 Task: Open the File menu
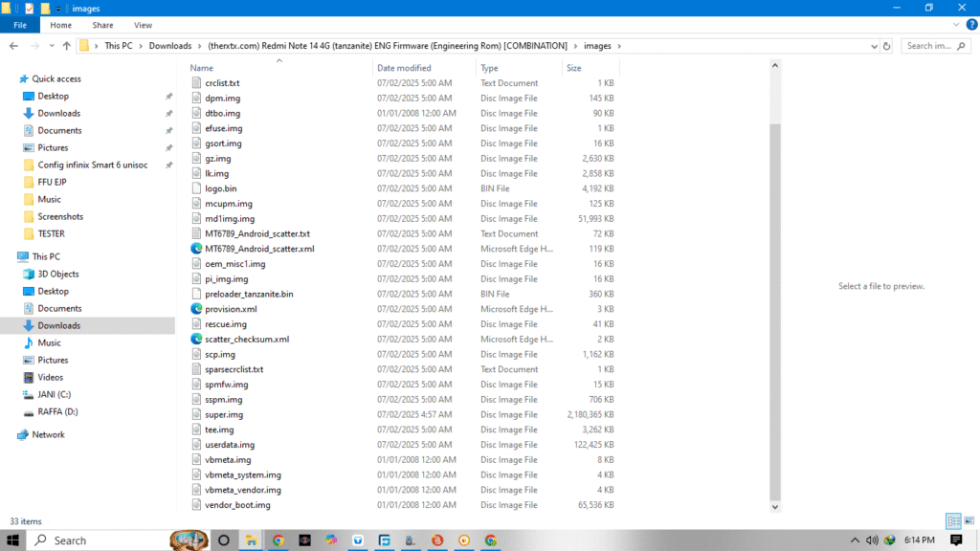pyautogui.click(x=19, y=25)
